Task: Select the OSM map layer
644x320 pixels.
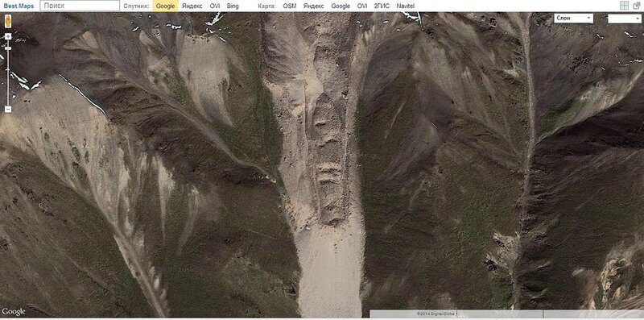Action: coord(290,6)
